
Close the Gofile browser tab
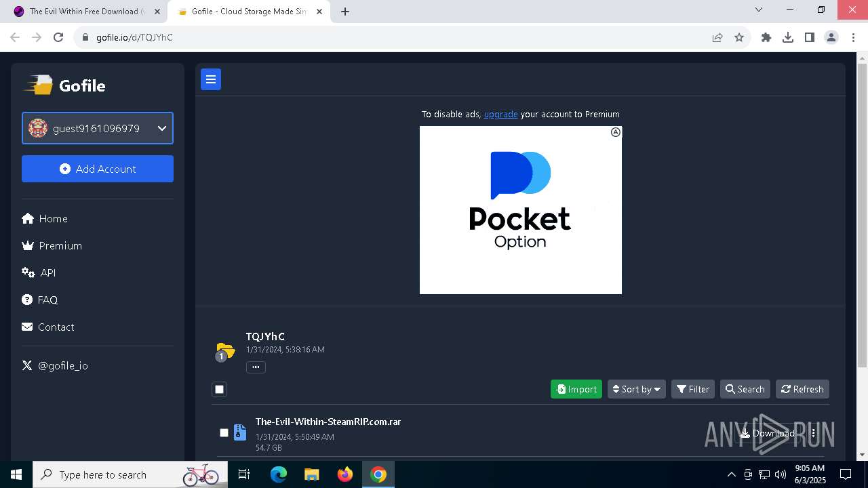[x=319, y=12]
